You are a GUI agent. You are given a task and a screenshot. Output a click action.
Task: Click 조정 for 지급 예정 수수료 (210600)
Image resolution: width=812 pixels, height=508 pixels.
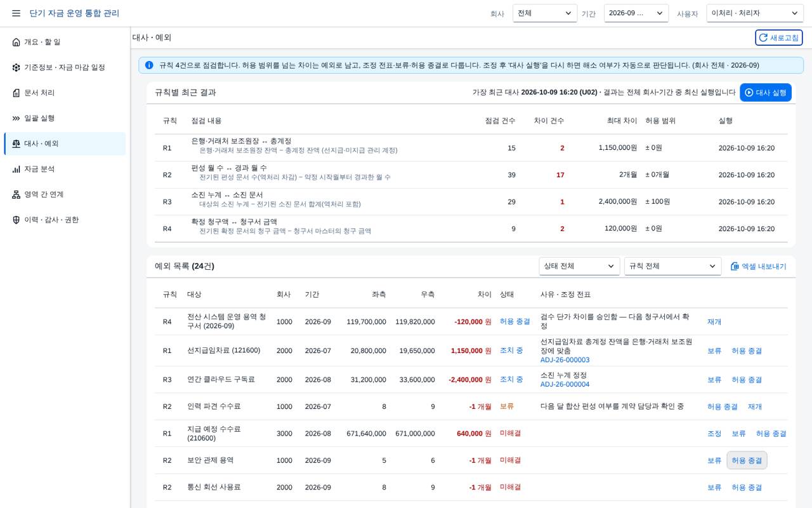(x=714, y=434)
